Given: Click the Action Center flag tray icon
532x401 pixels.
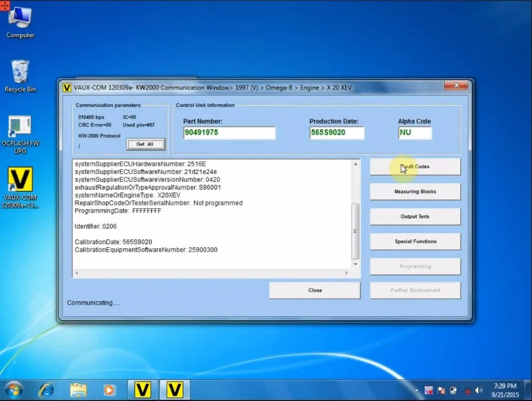Looking at the screenshot, I should (x=441, y=390).
